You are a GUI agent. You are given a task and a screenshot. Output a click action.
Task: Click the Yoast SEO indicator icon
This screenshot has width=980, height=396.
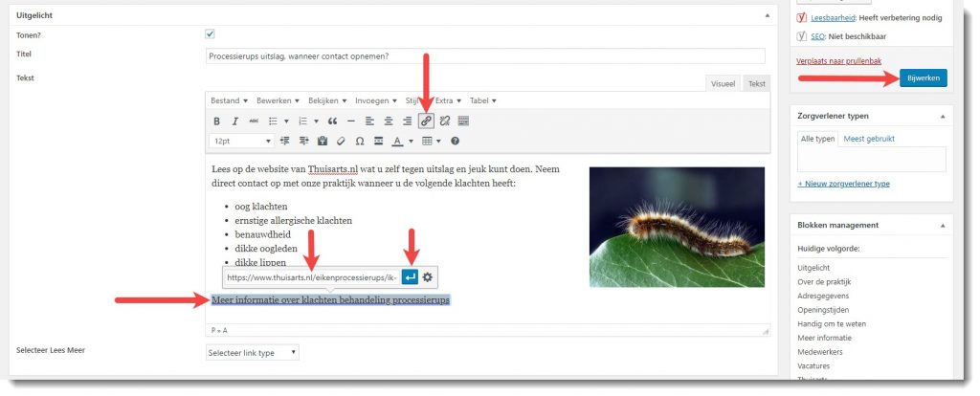pyautogui.click(x=802, y=36)
